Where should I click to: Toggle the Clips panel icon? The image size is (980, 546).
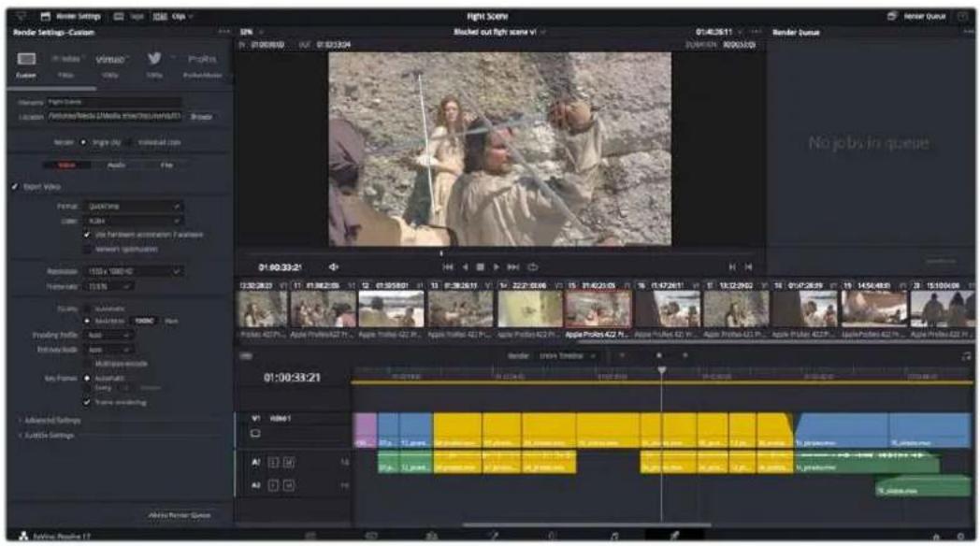click(x=160, y=16)
